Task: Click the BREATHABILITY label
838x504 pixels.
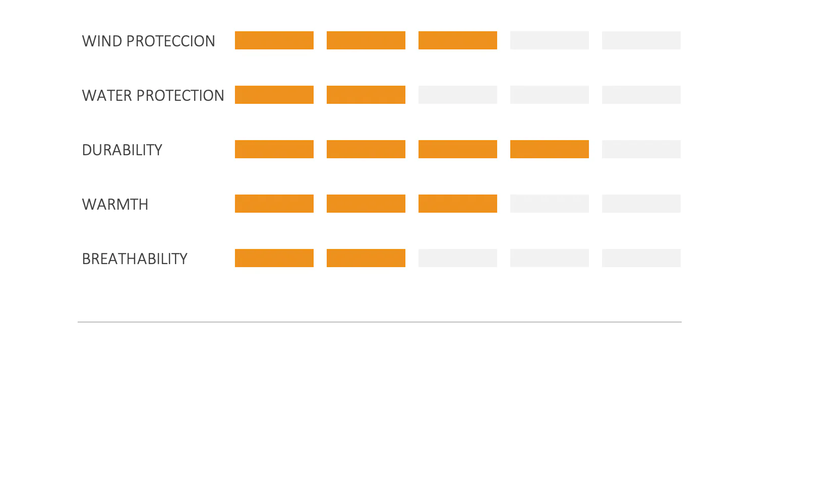Action: (135, 259)
